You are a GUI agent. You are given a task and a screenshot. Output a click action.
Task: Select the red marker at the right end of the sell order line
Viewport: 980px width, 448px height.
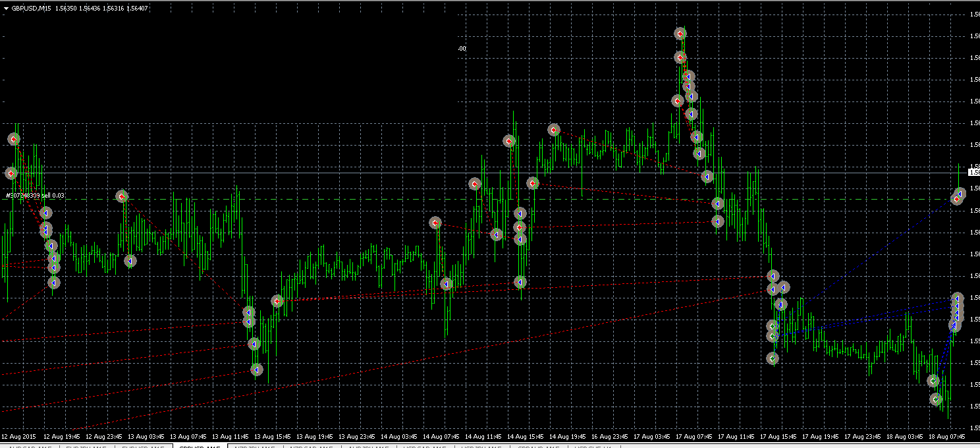point(956,199)
